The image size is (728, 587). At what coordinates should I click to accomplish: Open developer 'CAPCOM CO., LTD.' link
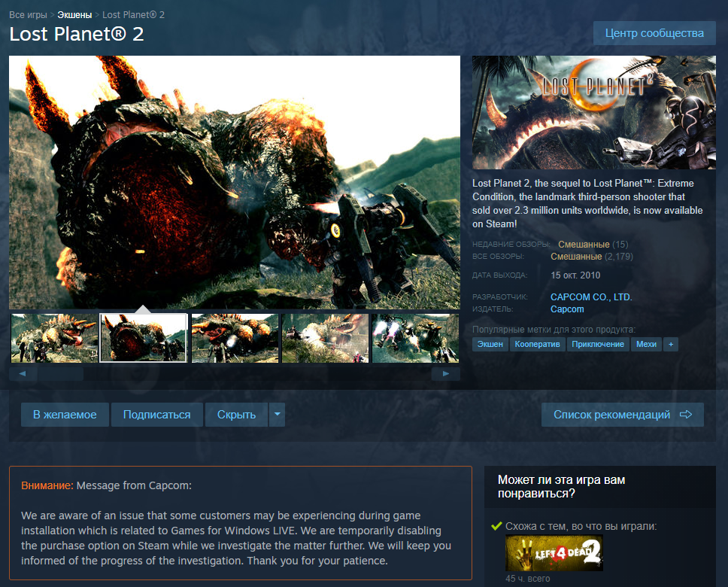click(591, 297)
